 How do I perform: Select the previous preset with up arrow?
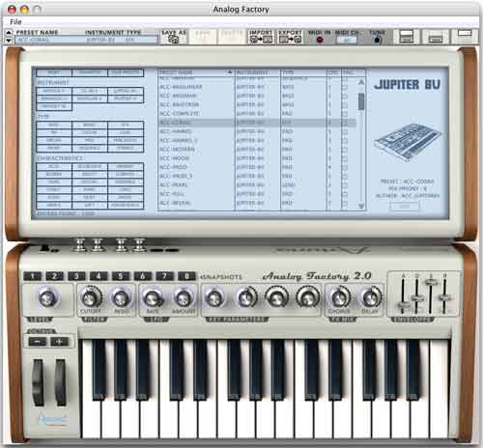pyautogui.click(x=9, y=32)
